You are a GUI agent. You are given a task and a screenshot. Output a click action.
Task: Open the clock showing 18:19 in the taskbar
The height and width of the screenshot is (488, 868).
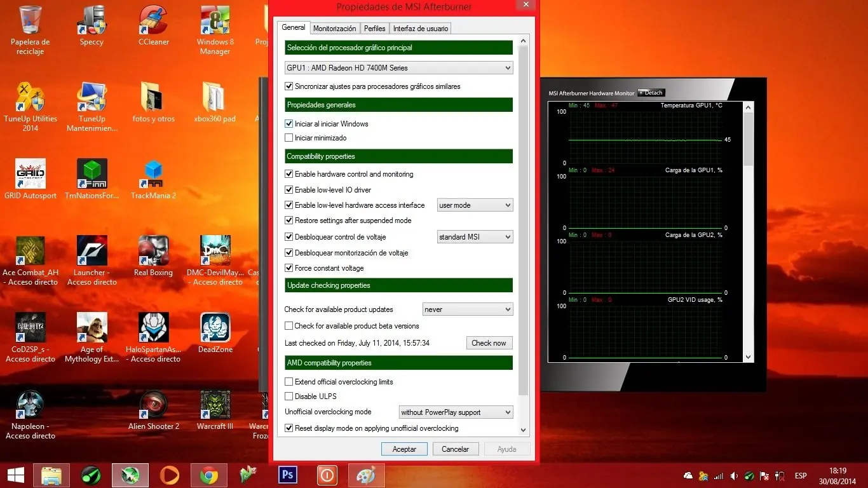838,476
